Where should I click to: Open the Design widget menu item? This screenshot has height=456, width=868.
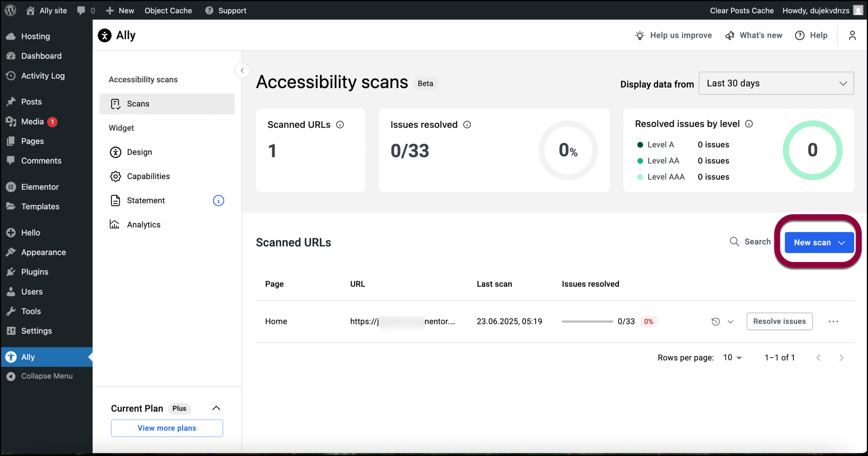point(139,152)
